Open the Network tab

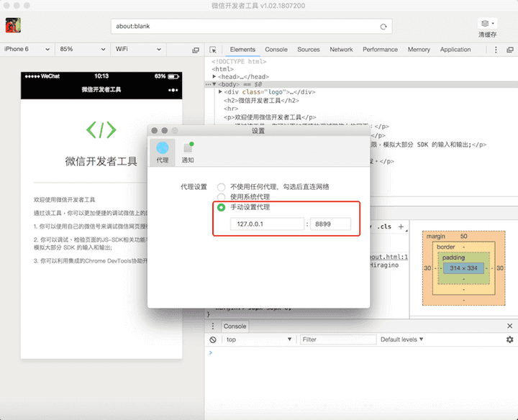pyautogui.click(x=341, y=50)
